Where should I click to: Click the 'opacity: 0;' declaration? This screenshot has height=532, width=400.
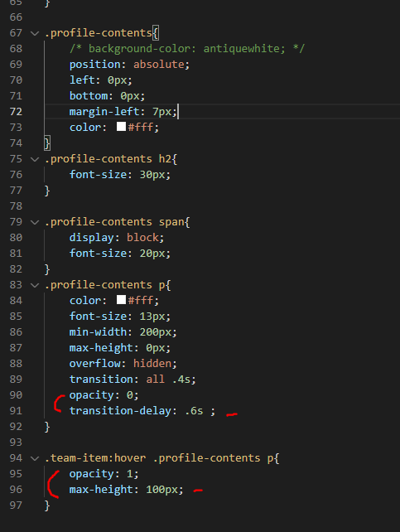click(104, 395)
